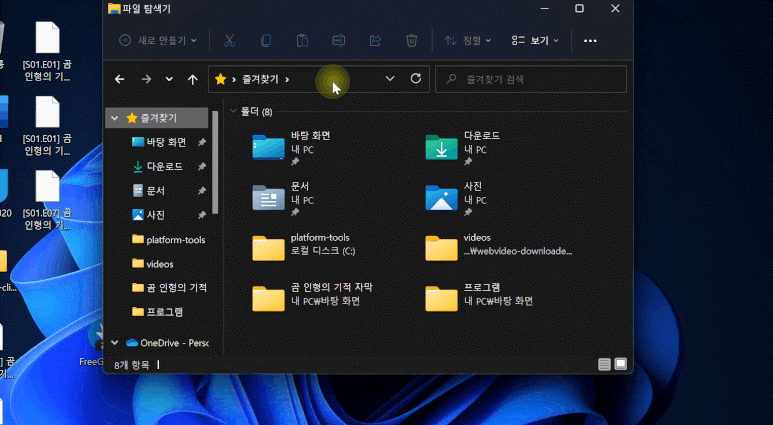The image size is (773, 425).
Task: Go up one level arrow
Action: coord(193,79)
